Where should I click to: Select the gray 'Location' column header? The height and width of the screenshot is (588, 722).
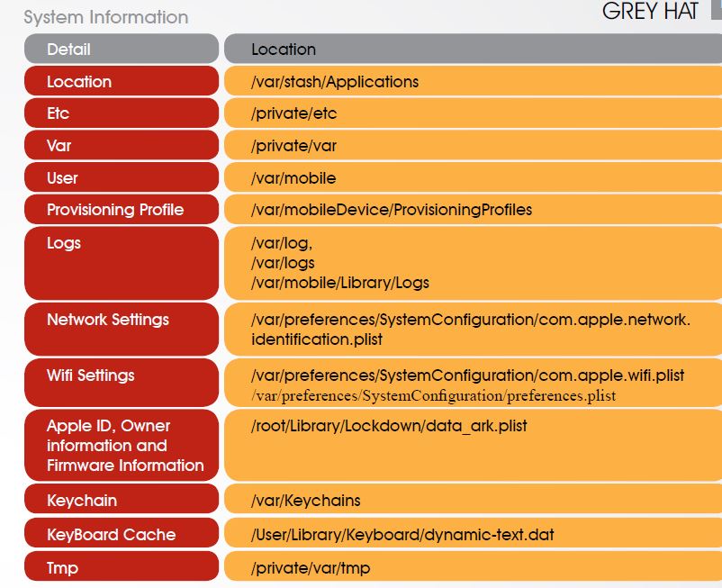pos(473,49)
